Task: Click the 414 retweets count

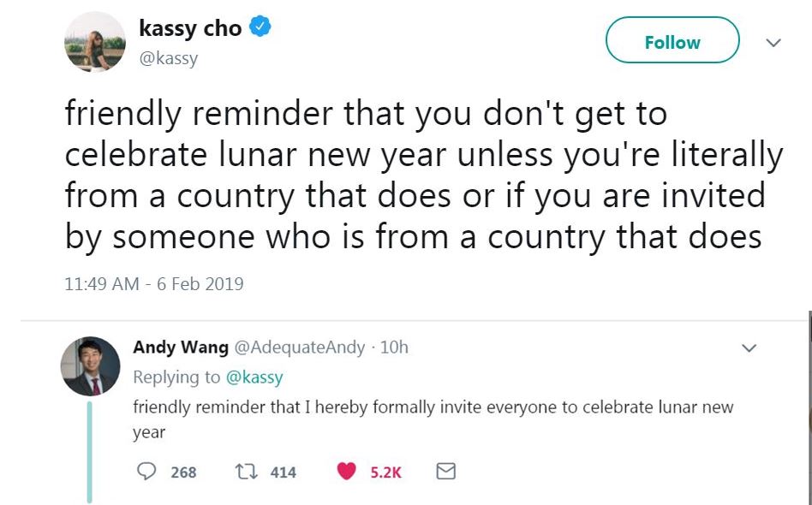Action: point(284,472)
